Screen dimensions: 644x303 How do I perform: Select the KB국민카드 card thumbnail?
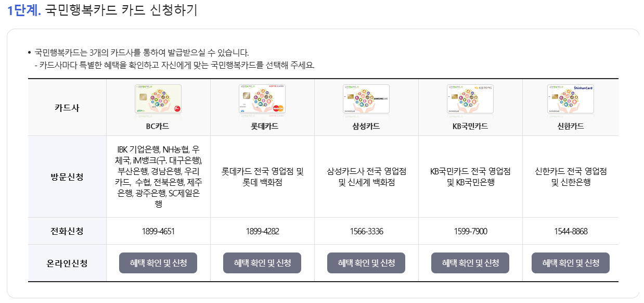pyautogui.click(x=470, y=99)
